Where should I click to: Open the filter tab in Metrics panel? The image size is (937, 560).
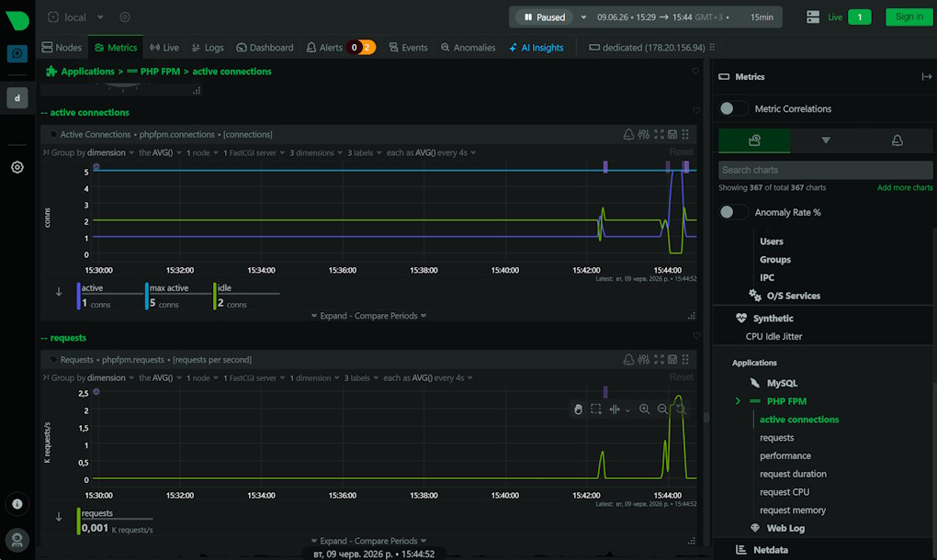click(x=825, y=140)
